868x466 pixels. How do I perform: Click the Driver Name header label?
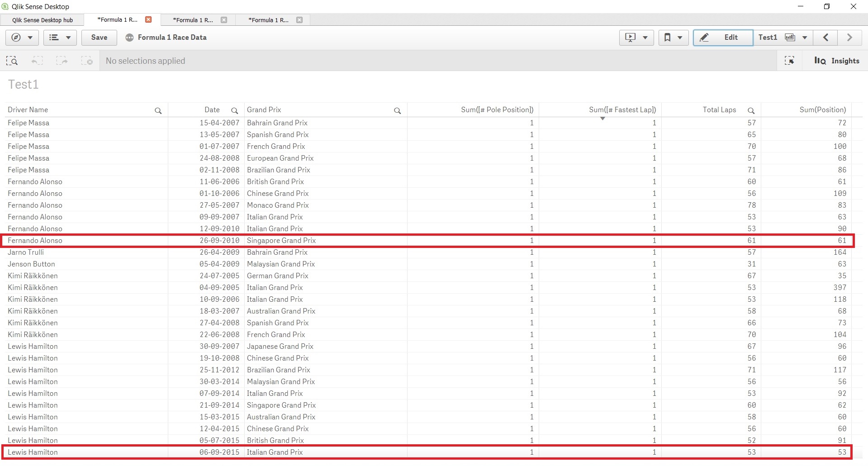(x=28, y=110)
